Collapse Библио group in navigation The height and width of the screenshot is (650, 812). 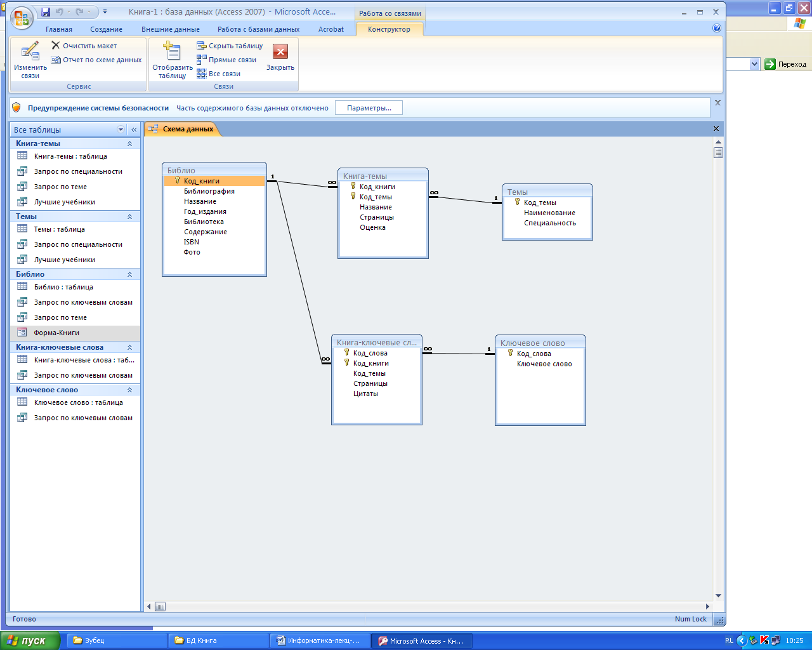point(129,274)
